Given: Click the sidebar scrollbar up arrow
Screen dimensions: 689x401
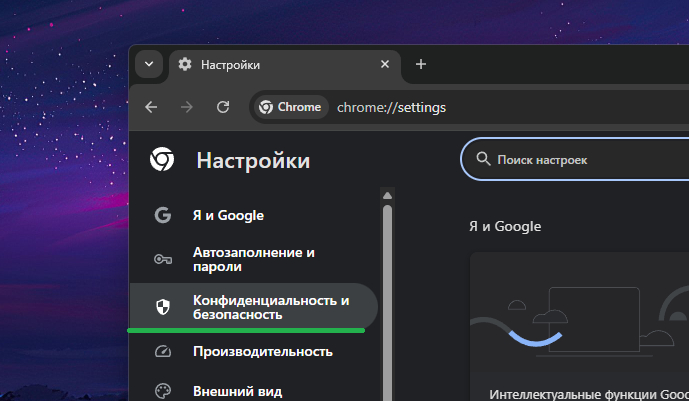Looking at the screenshot, I should click(387, 195).
